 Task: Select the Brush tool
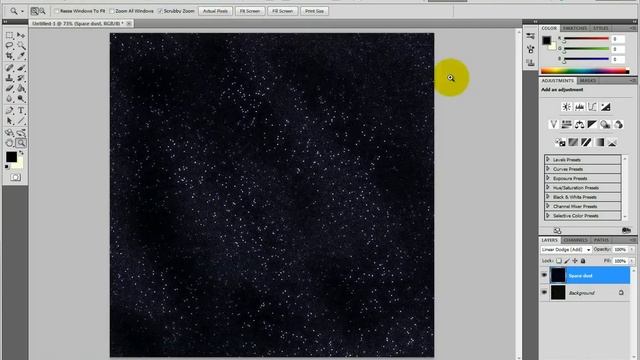pyautogui.click(x=21, y=68)
